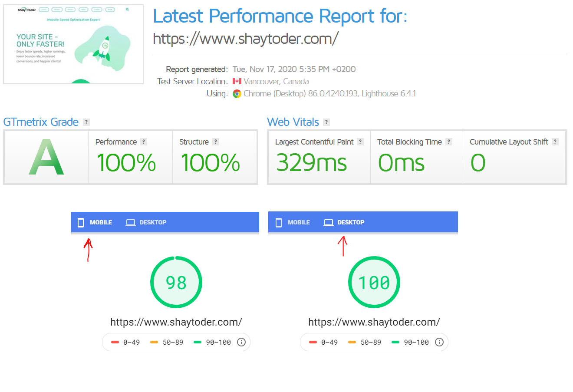The image size is (573, 392).
Task: Click the "Total Blocking Time" label
Action: tap(409, 142)
